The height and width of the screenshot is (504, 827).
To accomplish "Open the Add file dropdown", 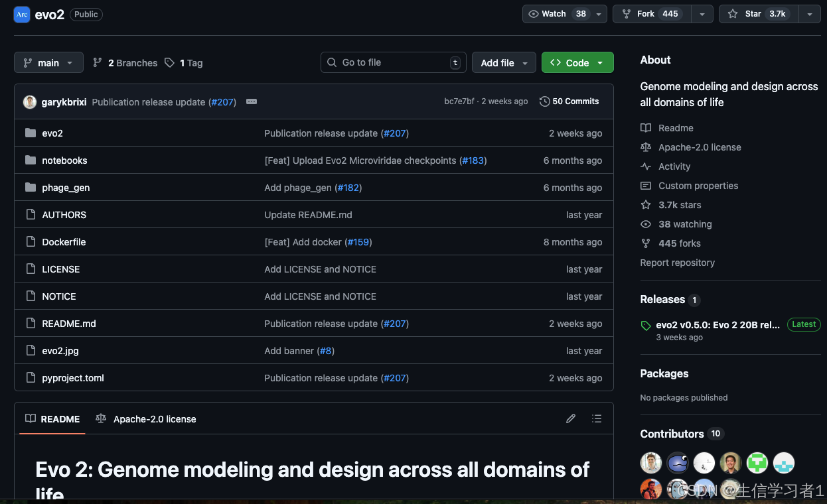I will point(504,62).
